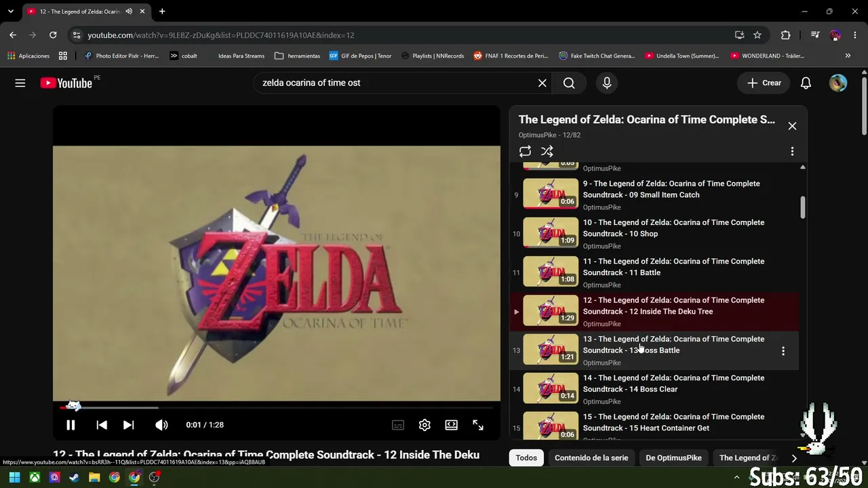Select the Contenido de la serie chip
This screenshot has width=868, height=488.
pos(591,457)
